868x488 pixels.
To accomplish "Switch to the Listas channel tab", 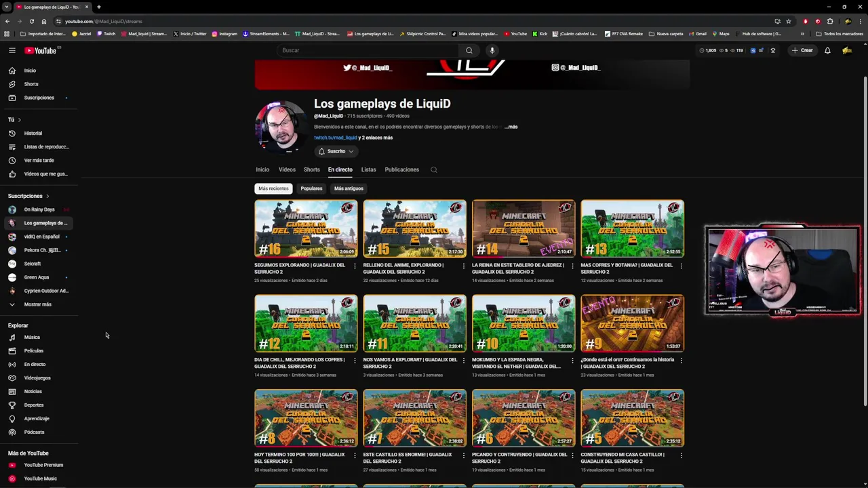I will pyautogui.click(x=368, y=169).
